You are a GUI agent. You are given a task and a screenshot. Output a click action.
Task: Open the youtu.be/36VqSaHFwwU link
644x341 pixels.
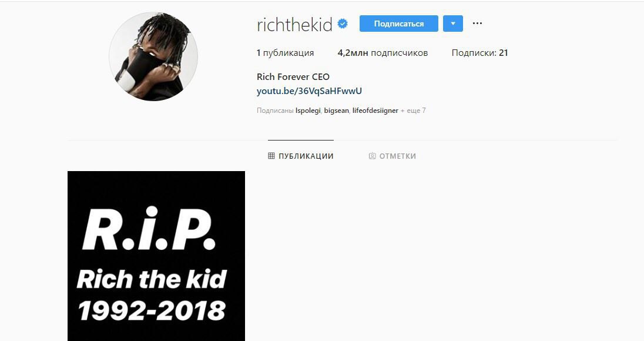coord(309,91)
